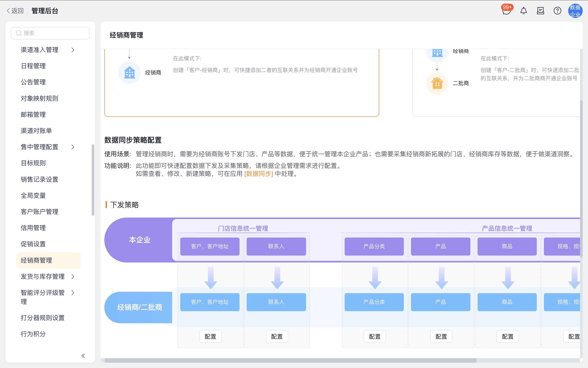This screenshot has width=588, height=368.
Task: Open the notification bell
Action: (x=524, y=11)
